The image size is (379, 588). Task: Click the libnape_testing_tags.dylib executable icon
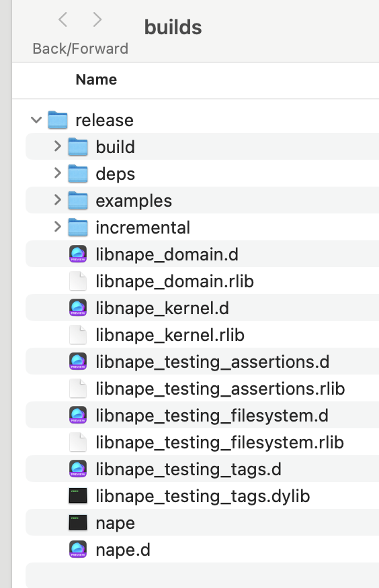click(x=78, y=496)
